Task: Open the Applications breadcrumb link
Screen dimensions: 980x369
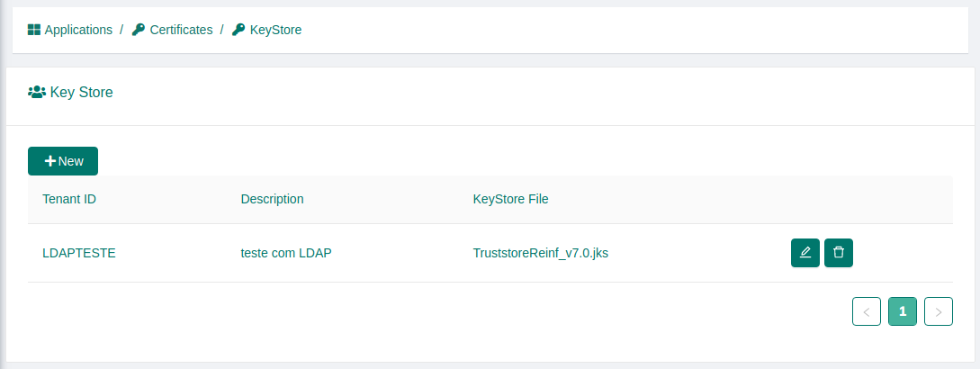Action: [x=79, y=30]
